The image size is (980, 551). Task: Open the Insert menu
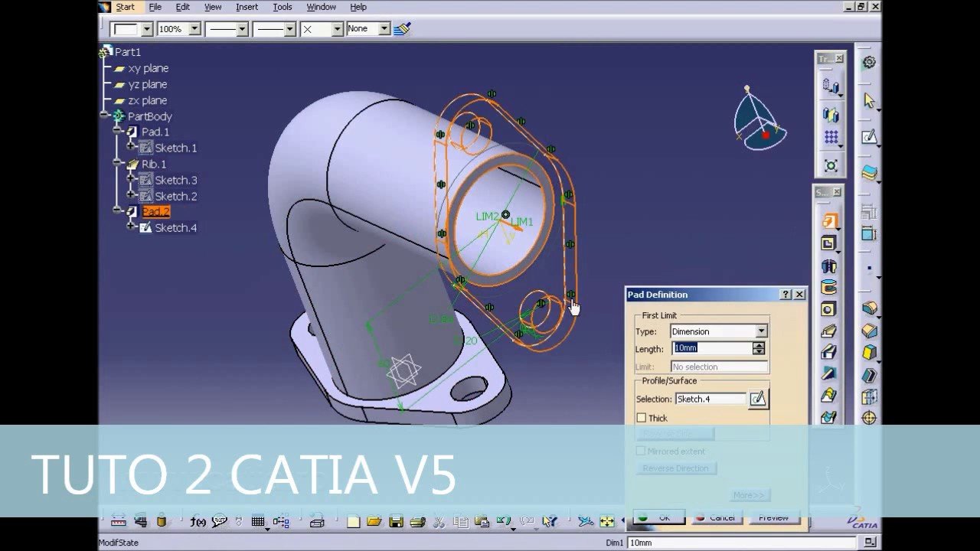tap(247, 7)
